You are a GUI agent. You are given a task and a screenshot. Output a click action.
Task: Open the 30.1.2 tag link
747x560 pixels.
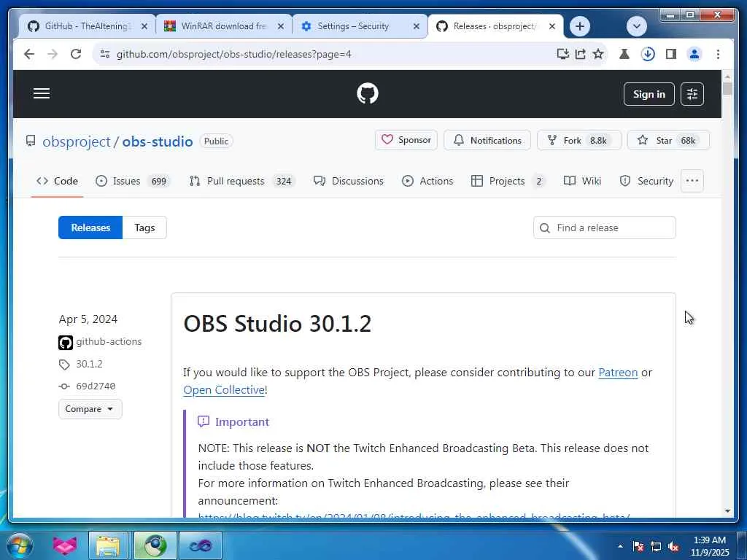click(x=89, y=365)
